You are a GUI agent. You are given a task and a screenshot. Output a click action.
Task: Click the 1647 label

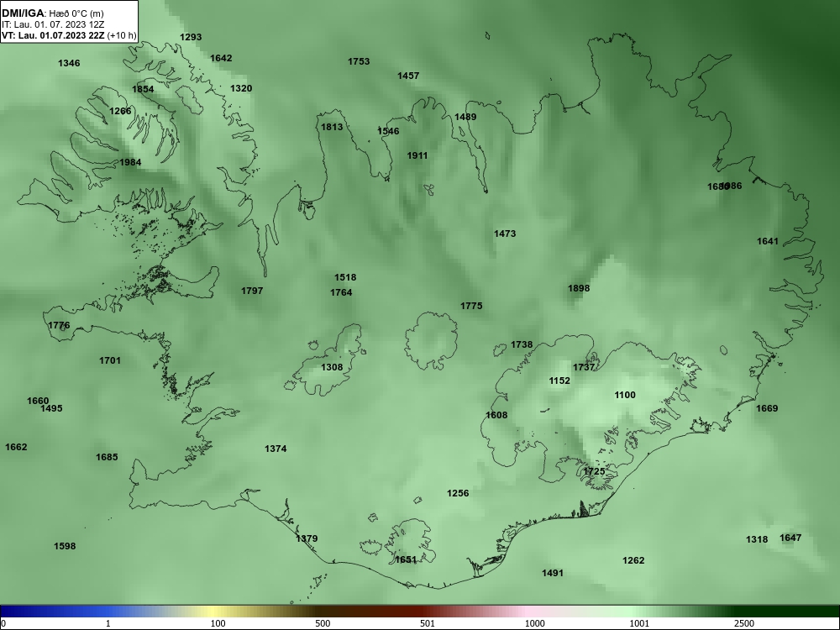click(790, 538)
